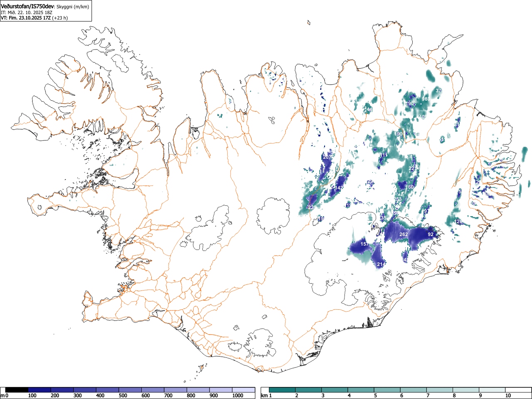The image size is (532, 399).
Task: Click the 600–700 m legend swatch
Action: coord(153,390)
